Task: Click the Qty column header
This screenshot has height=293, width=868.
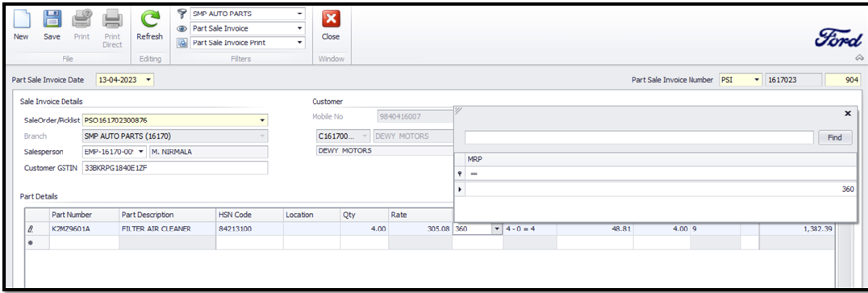Action: coord(365,215)
